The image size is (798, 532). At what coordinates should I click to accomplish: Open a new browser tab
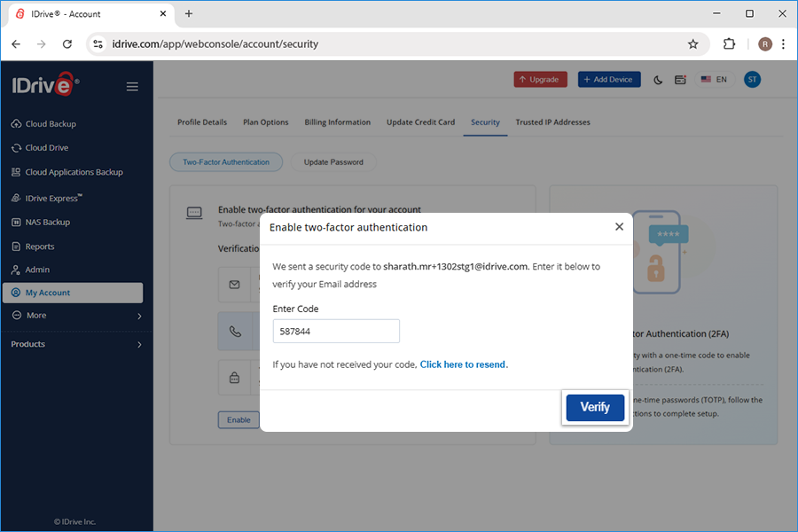coord(188,14)
